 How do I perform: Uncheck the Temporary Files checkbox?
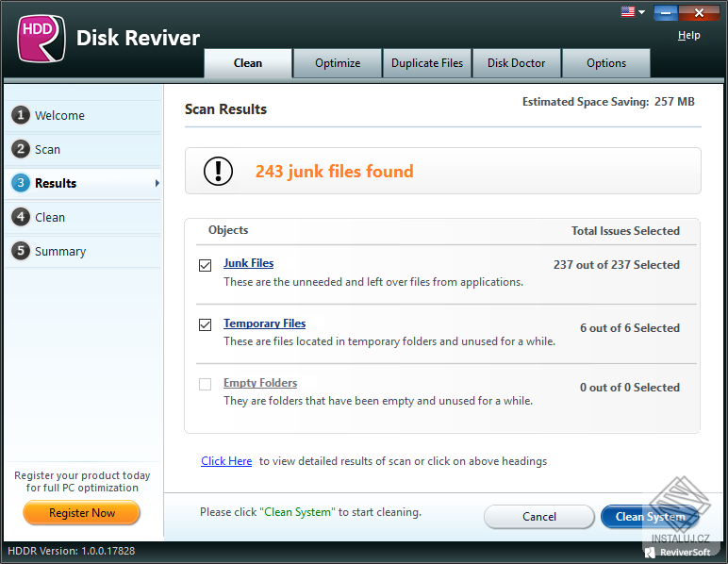206,324
